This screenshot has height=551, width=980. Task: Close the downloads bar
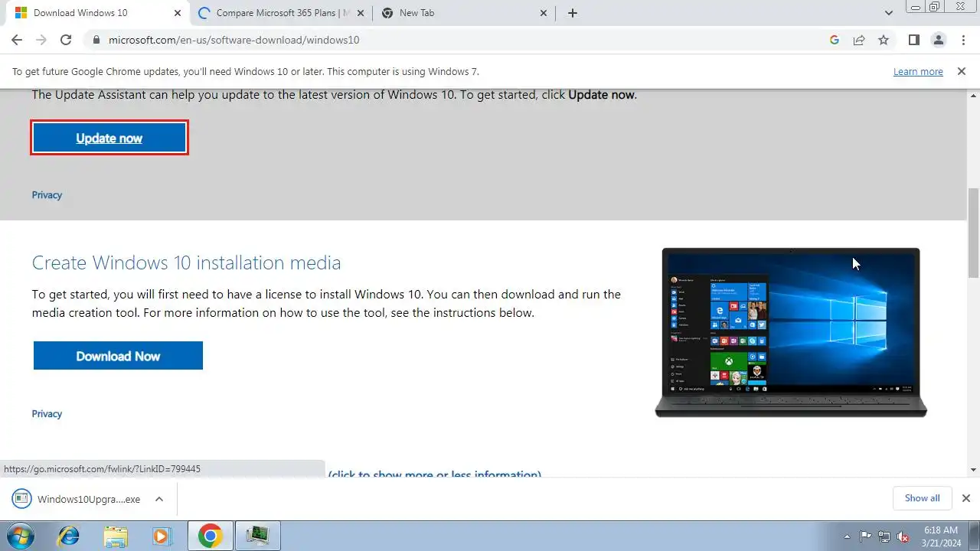pos(966,498)
